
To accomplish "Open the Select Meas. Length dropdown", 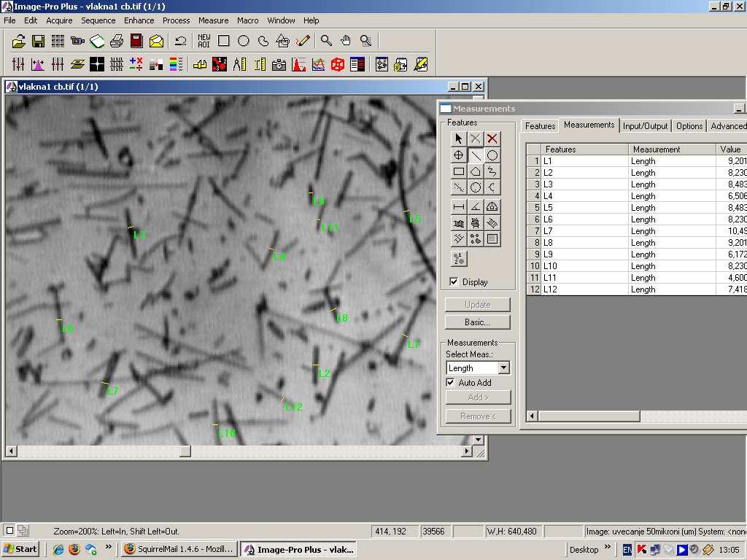I will tap(503, 368).
